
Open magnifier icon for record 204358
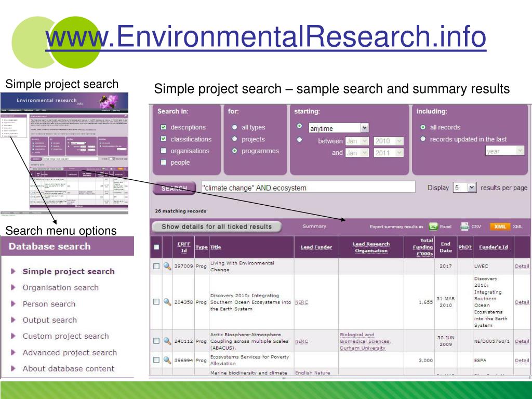167,302
